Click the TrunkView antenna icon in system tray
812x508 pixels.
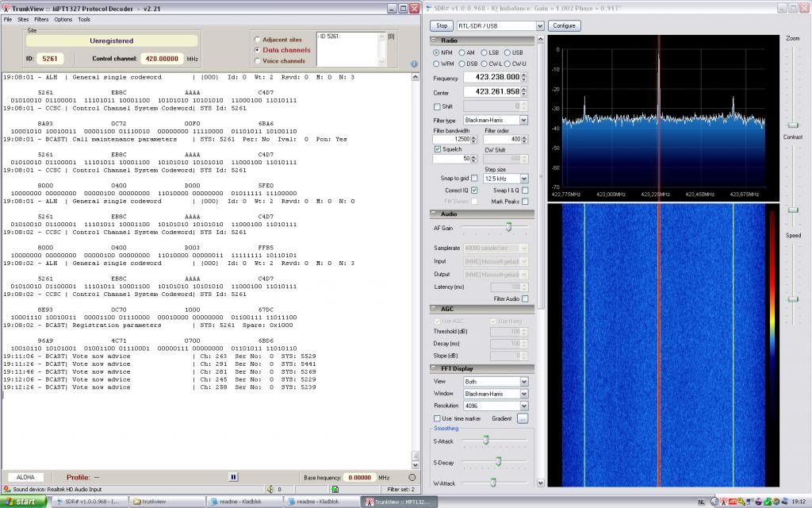pyautogui.click(x=724, y=502)
